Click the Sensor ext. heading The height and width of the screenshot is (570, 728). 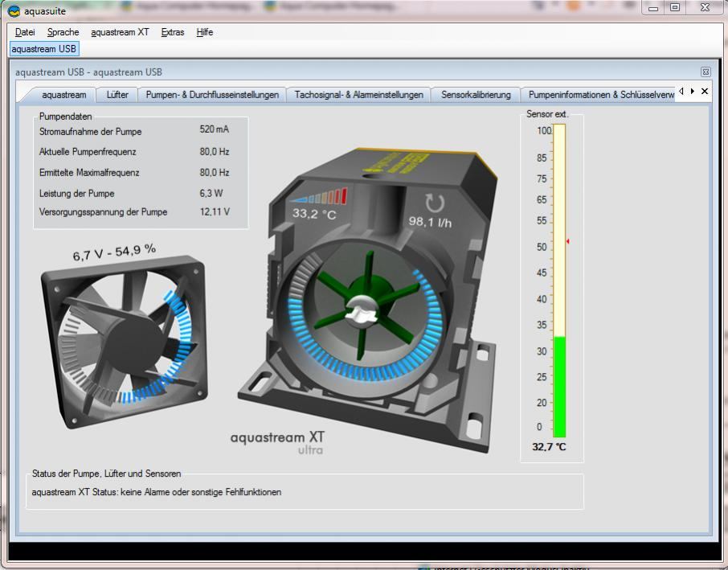click(x=547, y=114)
